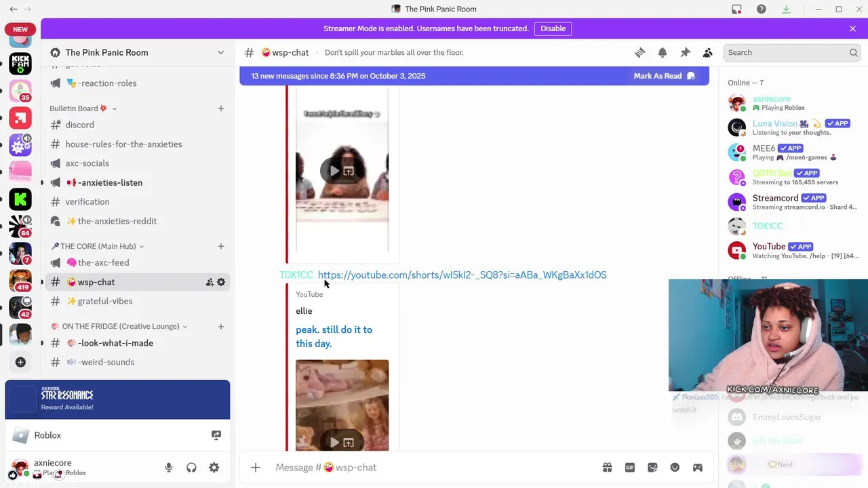Click the Roblox activity screen share icon
Screen dimensions: 868x488
click(216, 435)
